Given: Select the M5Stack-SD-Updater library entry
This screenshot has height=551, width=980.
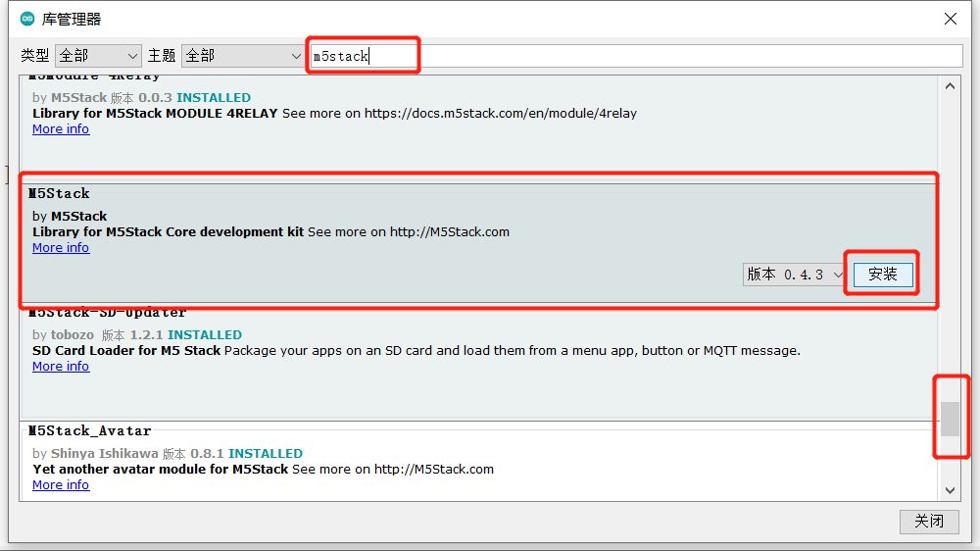Looking at the screenshot, I should [x=490, y=387].
